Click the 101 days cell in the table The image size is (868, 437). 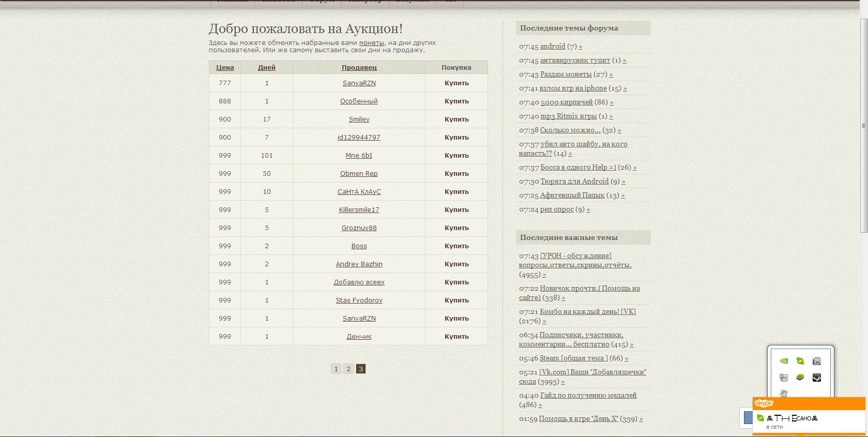click(267, 155)
